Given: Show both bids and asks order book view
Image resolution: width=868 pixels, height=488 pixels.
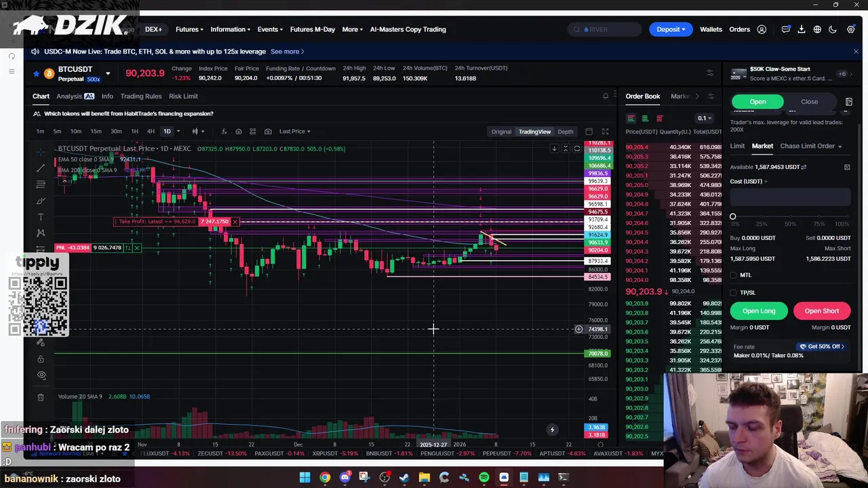Looking at the screenshot, I should [x=631, y=119].
